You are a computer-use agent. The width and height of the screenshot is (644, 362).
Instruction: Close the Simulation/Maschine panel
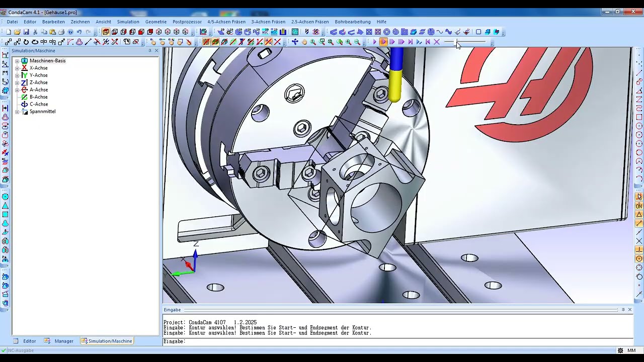pos(156,51)
